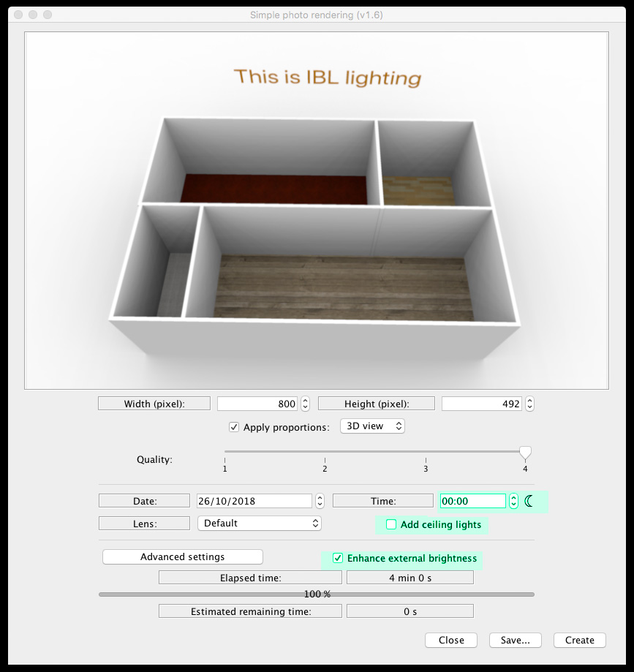
Task: Click the Quality slider handle at 4
Action: coord(525,453)
